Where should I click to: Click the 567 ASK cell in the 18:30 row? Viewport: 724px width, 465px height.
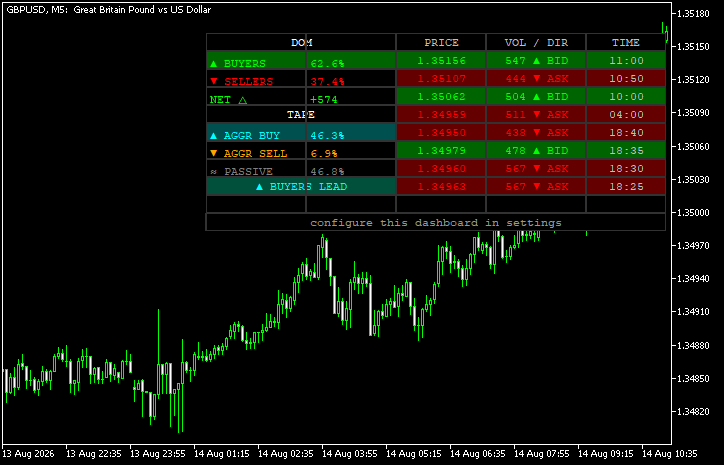(x=536, y=169)
